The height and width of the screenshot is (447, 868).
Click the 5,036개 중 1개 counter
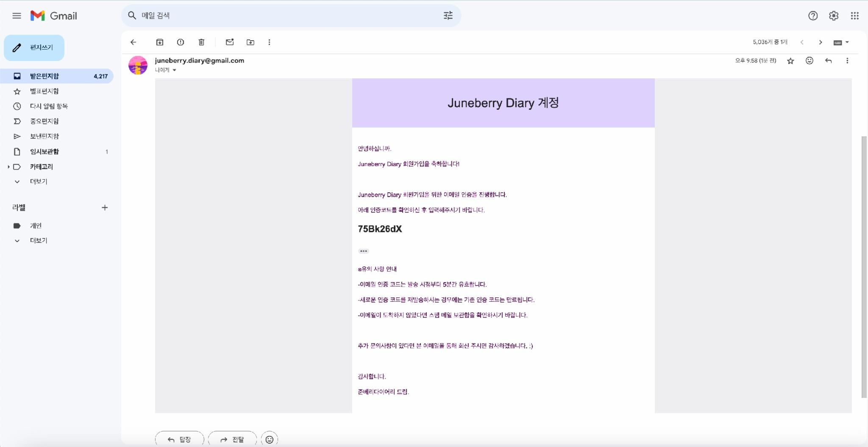coord(770,42)
